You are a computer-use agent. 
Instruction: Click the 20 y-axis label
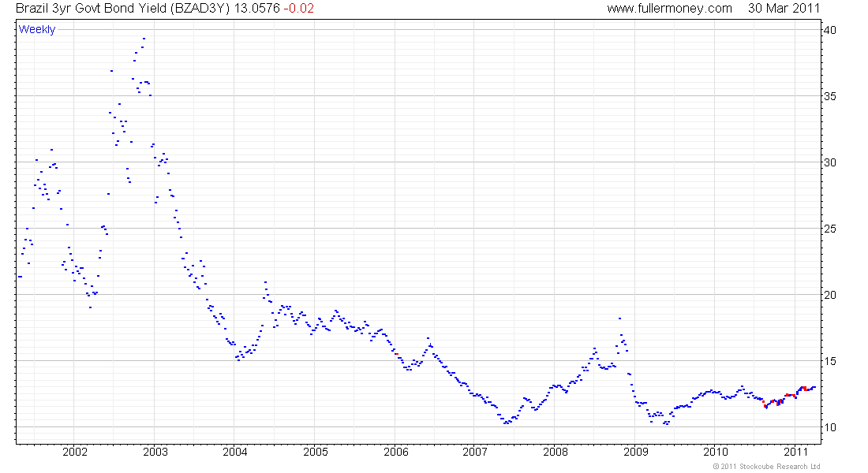click(830, 295)
